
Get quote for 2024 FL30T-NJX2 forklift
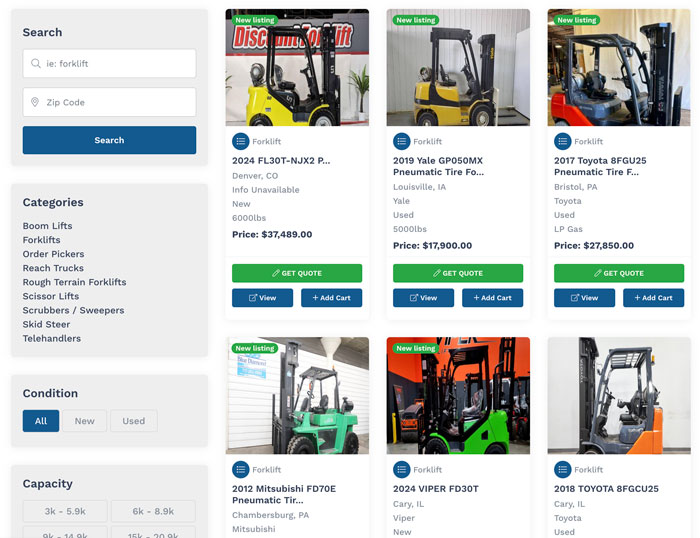(297, 273)
